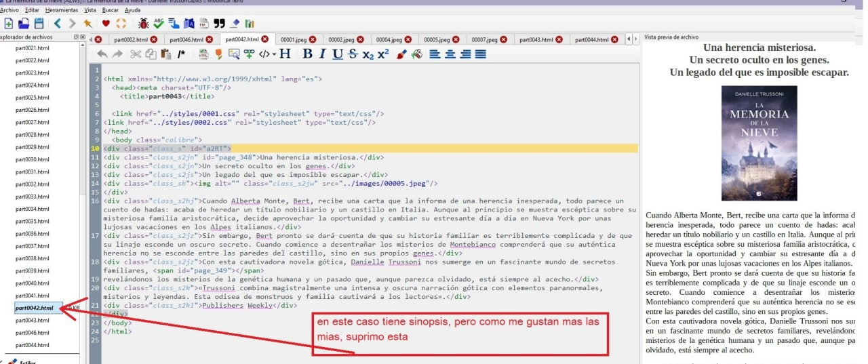Apply bold with the B icon
The width and height of the screenshot is (868, 364).
pos(307,54)
